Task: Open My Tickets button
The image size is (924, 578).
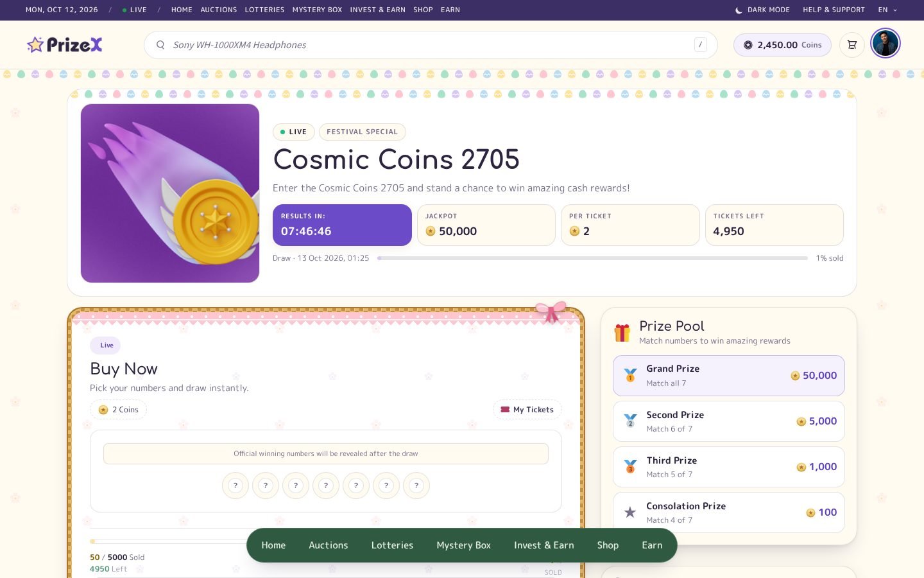Action: pos(527,410)
